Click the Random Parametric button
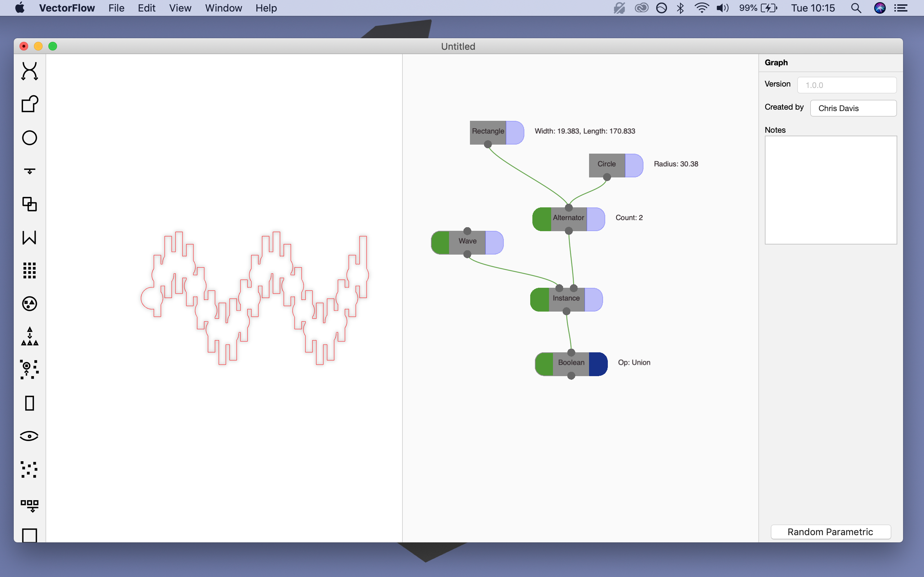924x577 pixels. click(831, 532)
